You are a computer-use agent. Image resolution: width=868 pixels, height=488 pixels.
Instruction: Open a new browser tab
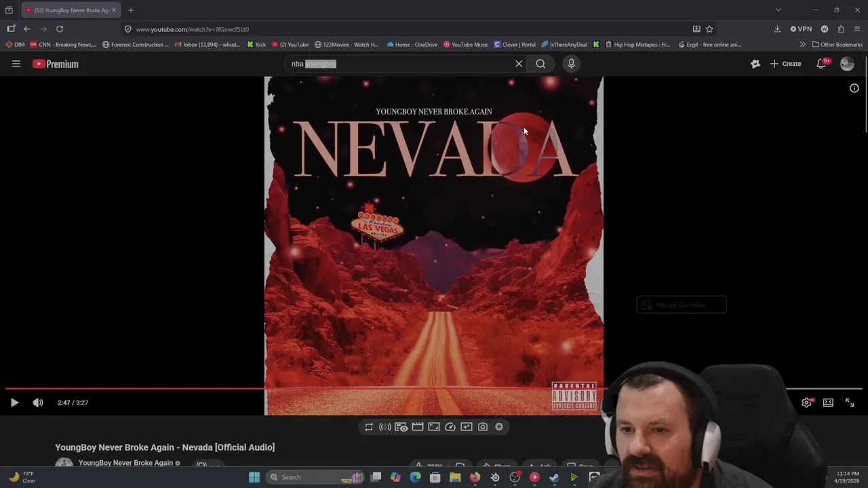click(x=131, y=10)
